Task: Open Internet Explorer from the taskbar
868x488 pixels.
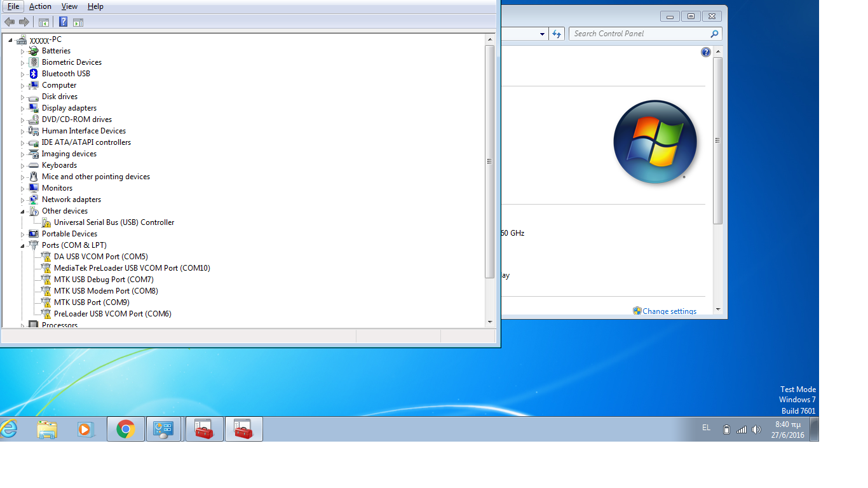Action: pos(8,429)
